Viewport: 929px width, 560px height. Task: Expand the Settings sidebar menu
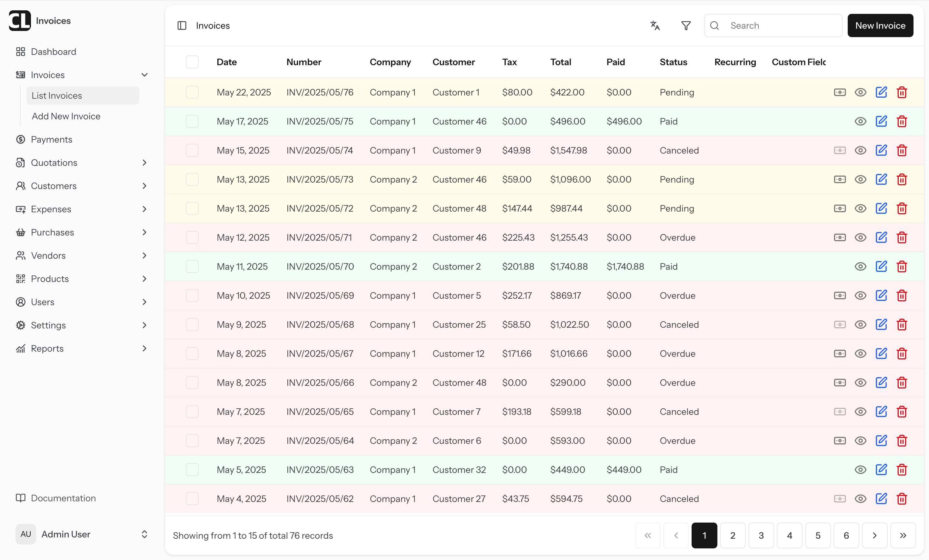click(x=145, y=325)
